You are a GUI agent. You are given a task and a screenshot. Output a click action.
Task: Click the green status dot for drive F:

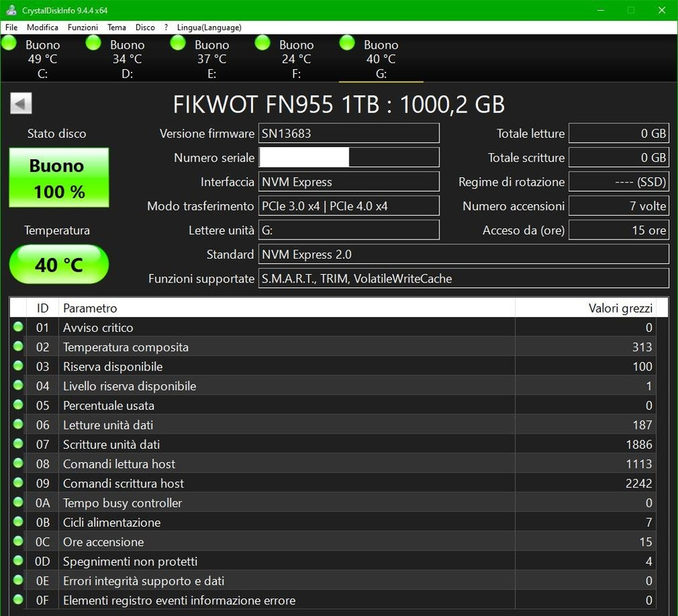click(262, 43)
